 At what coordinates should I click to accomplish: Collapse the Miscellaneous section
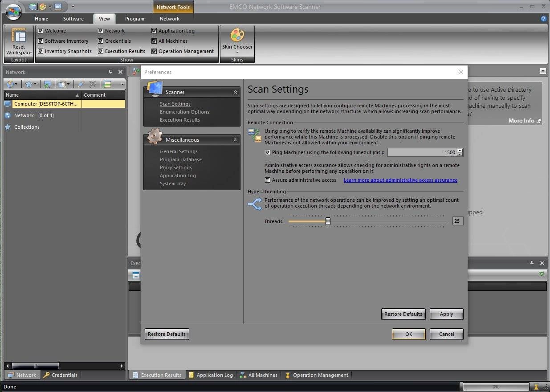[235, 140]
